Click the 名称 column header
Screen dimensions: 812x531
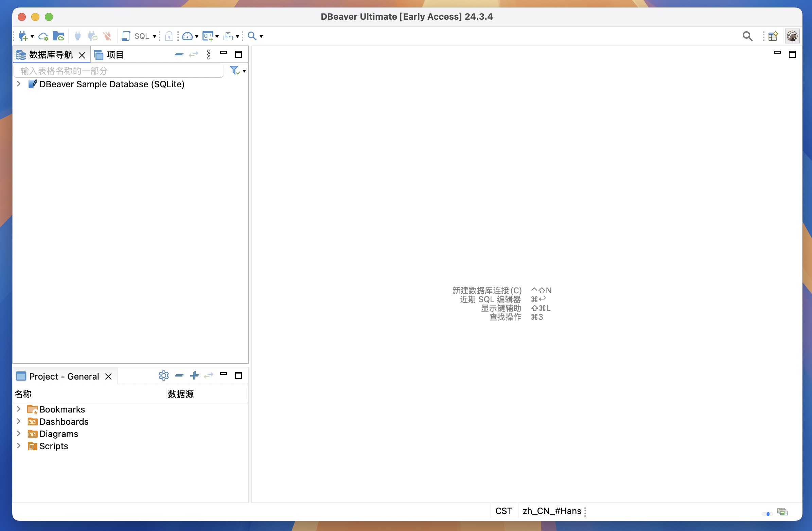89,394
